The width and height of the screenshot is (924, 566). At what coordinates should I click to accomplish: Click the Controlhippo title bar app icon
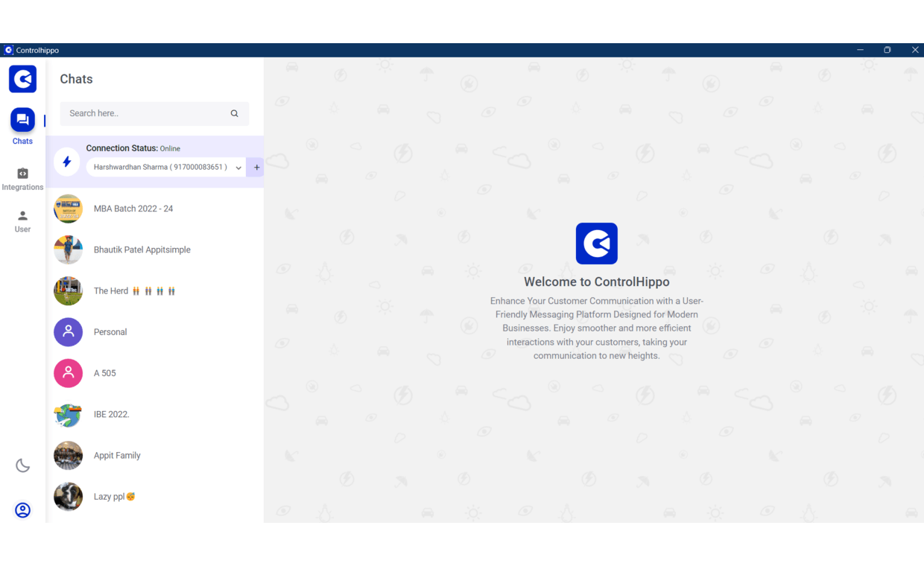click(x=9, y=50)
